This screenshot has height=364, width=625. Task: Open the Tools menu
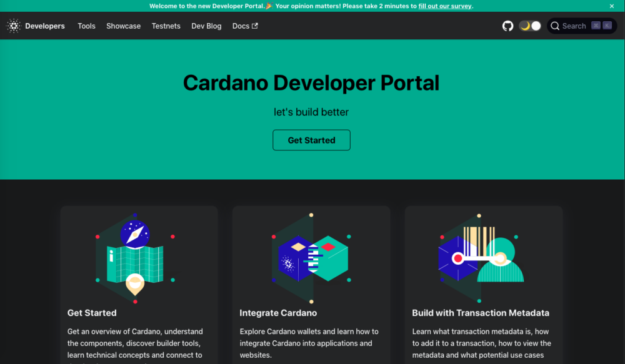click(86, 26)
